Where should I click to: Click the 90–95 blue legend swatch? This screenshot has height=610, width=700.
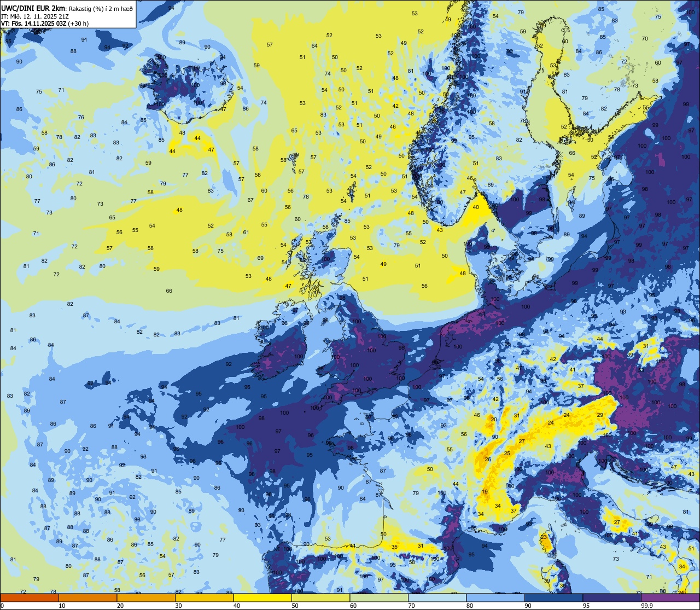pos(553,597)
